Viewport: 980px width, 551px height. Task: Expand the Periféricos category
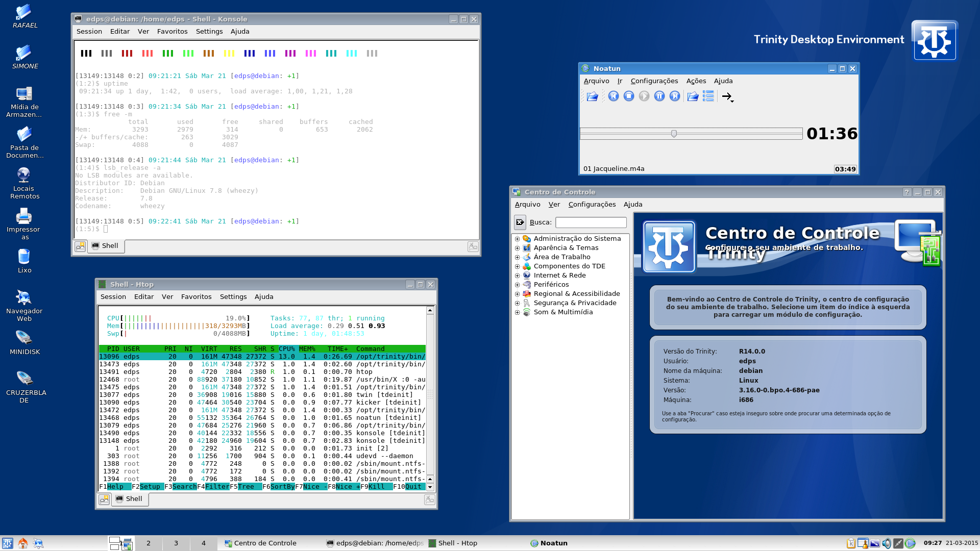pos(517,285)
